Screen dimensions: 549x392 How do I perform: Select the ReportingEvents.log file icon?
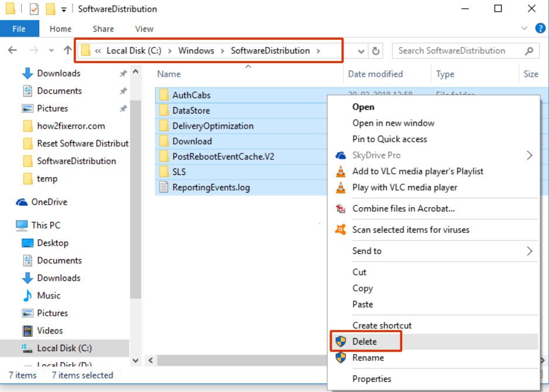pyautogui.click(x=163, y=187)
